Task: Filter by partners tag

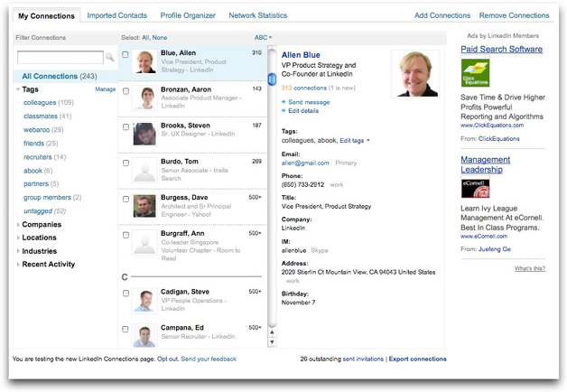Action: (x=42, y=183)
